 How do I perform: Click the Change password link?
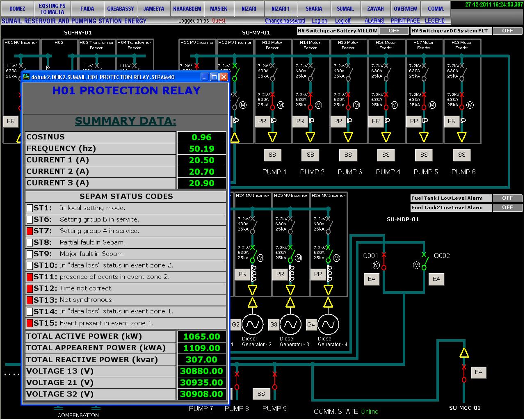[x=285, y=21]
